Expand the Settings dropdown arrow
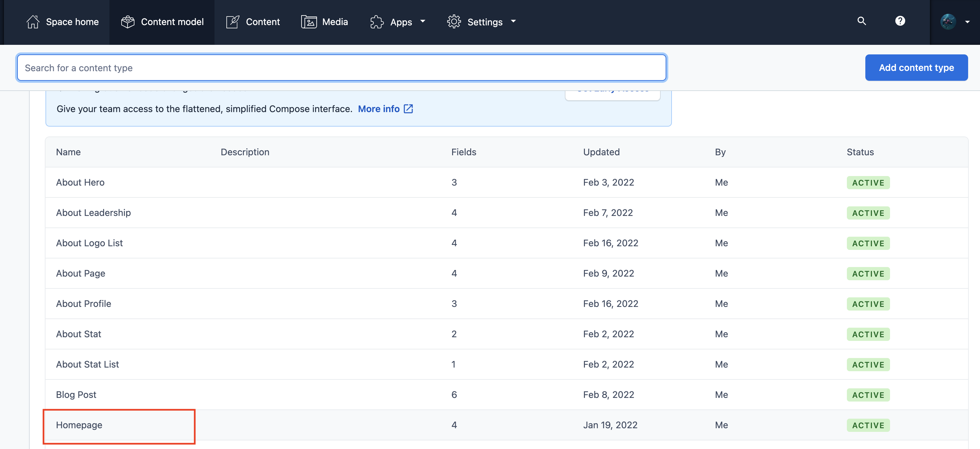The width and height of the screenshot is (980, 449). tap(513, 21)
